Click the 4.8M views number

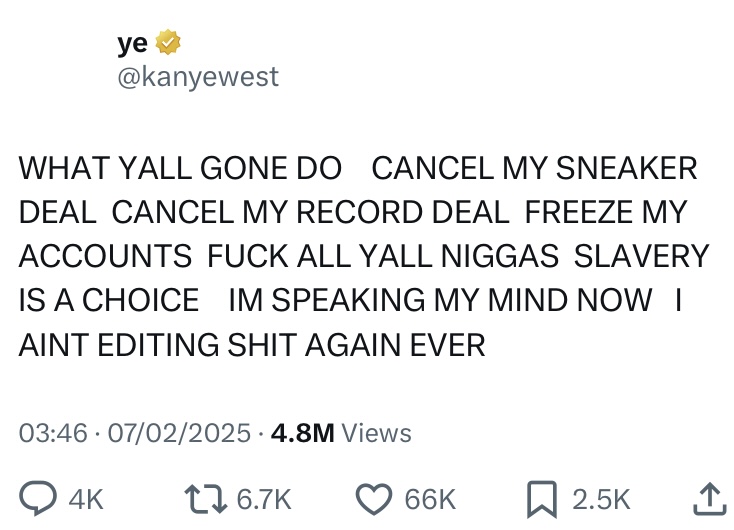click(302, 433)
